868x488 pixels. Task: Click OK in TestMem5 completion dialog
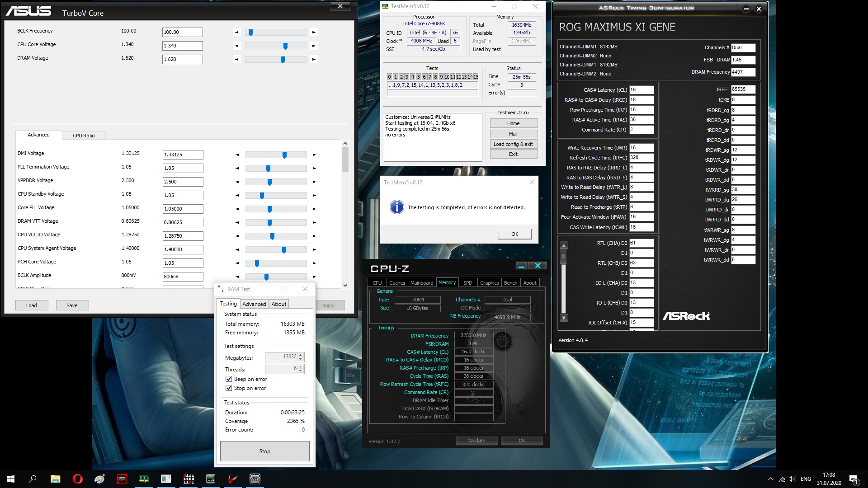point(514,234)
